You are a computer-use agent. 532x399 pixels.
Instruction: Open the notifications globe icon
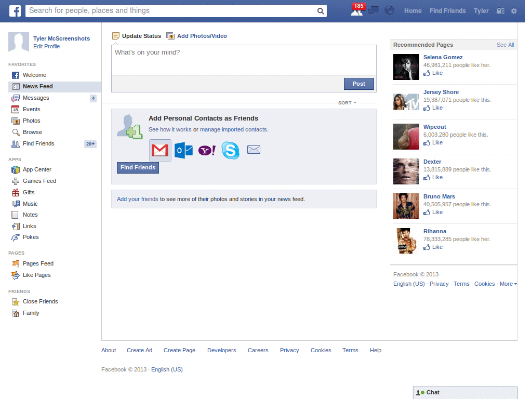pos(389,11)
